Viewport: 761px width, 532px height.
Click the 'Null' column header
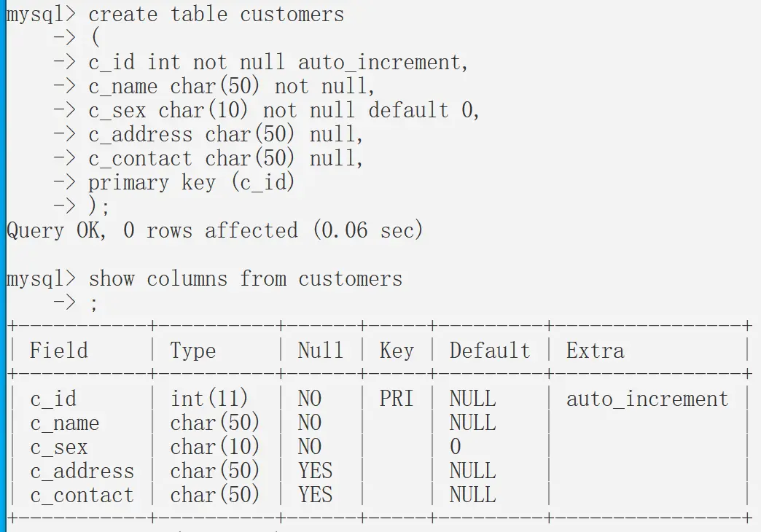(x=320, y=351)
